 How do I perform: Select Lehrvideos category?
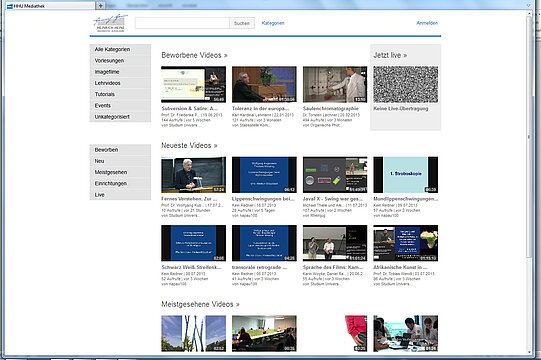click(120, 83)
